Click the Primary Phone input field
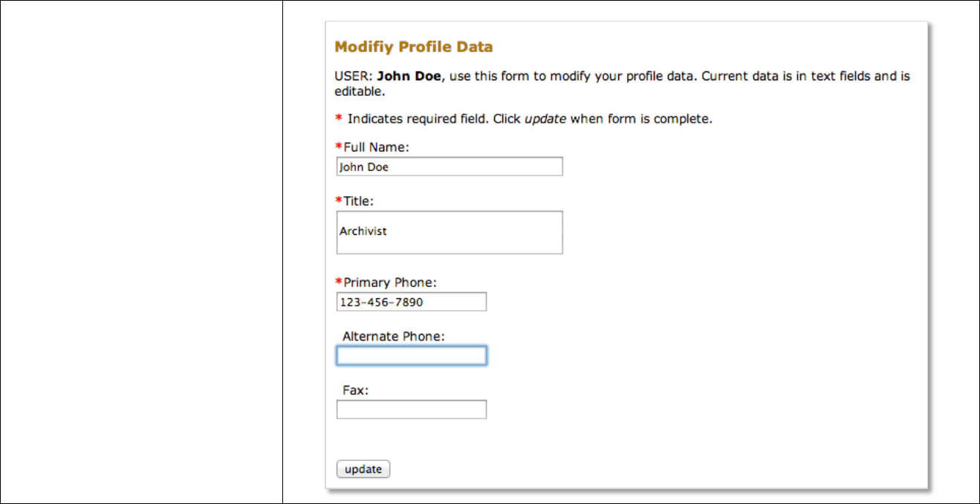This screenshot has width=980, height=504. coord(411,302)
